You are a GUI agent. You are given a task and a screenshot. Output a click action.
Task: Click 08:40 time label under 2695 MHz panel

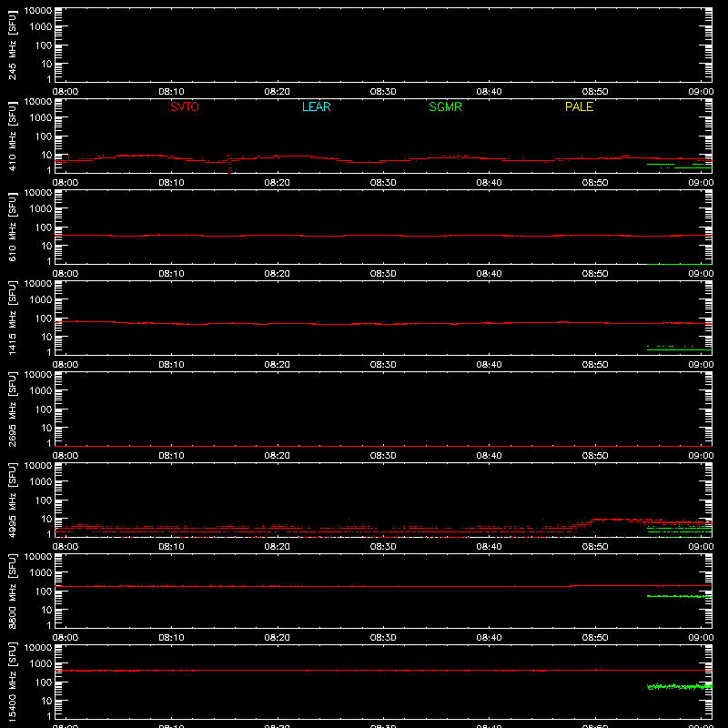tap(489, 456)
